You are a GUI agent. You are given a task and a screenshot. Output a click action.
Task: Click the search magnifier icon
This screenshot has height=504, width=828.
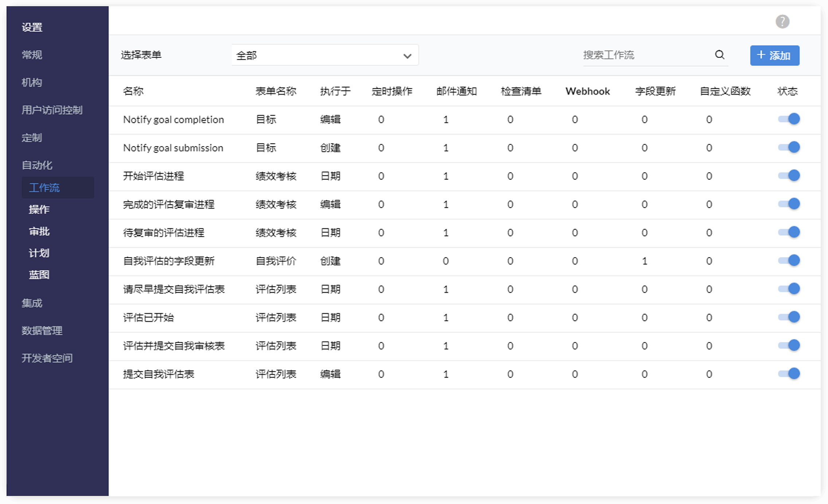pyautogui.click(x=719, y=55)
